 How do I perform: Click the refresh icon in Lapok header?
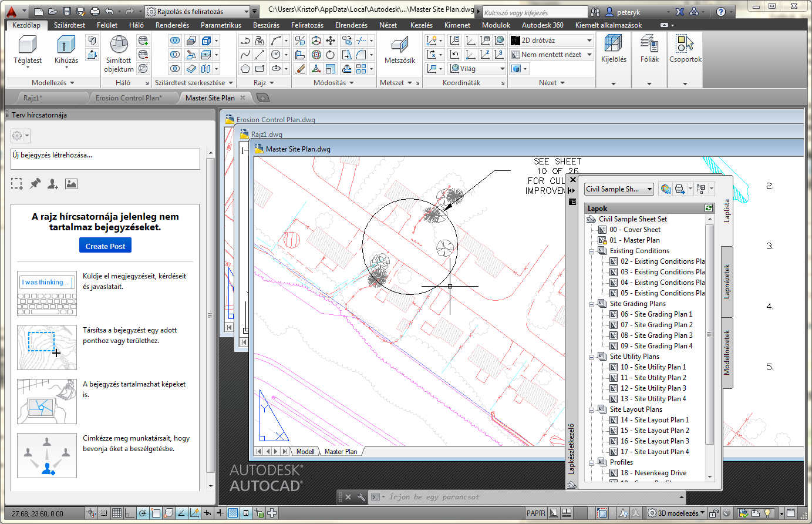(x=709, y=209)
